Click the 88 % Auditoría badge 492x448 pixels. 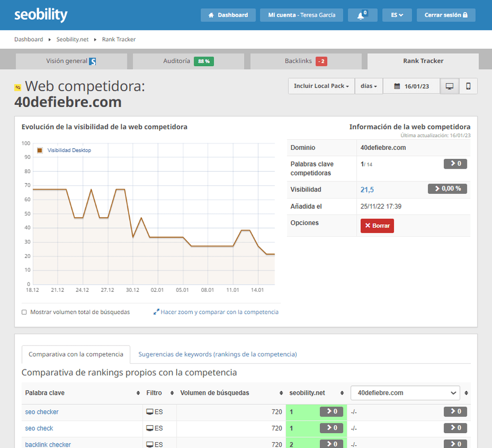[204, 61]
